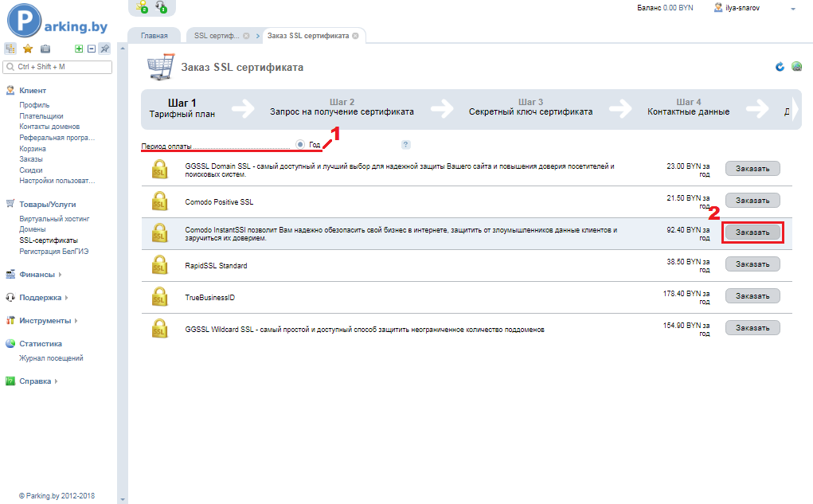Open Реферальная програ... menu item

point(57,138)
